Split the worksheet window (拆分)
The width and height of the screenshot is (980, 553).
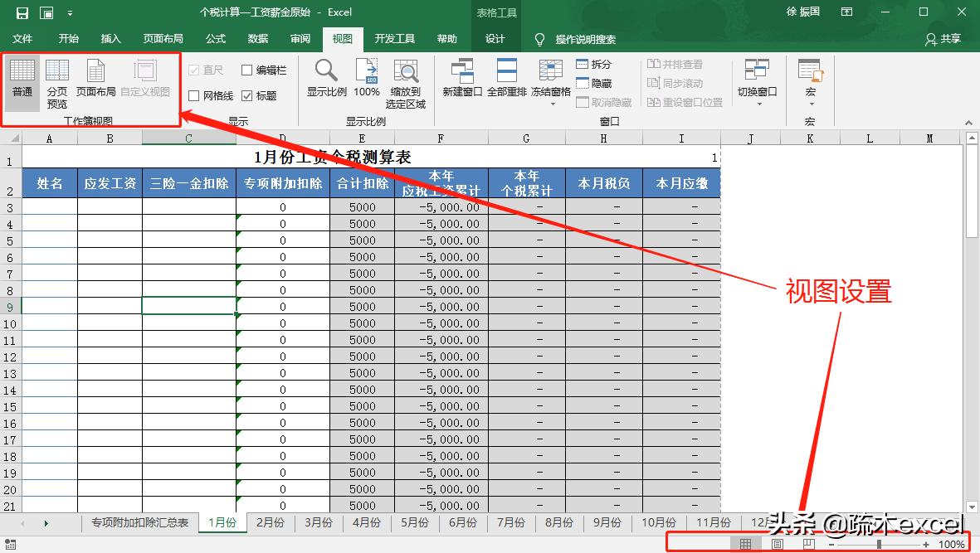pyautogui.click(x=592, y=64)
